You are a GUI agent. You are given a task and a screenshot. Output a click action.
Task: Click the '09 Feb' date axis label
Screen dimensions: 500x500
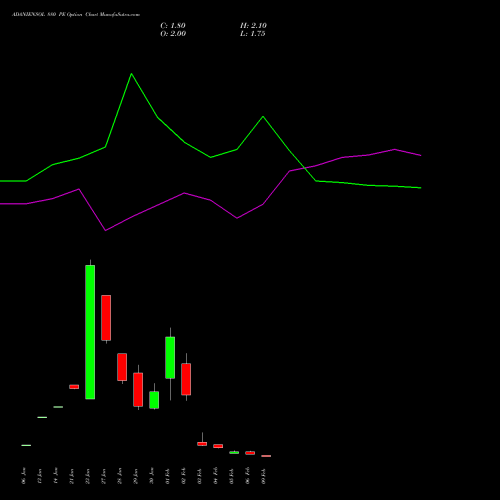264,476
